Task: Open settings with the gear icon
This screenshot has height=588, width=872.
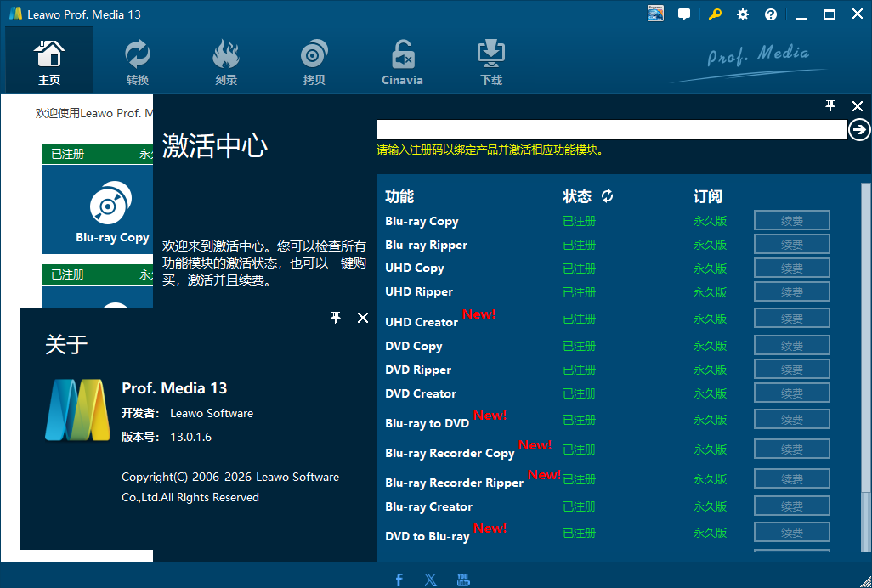Action: [x=743, y=14]
